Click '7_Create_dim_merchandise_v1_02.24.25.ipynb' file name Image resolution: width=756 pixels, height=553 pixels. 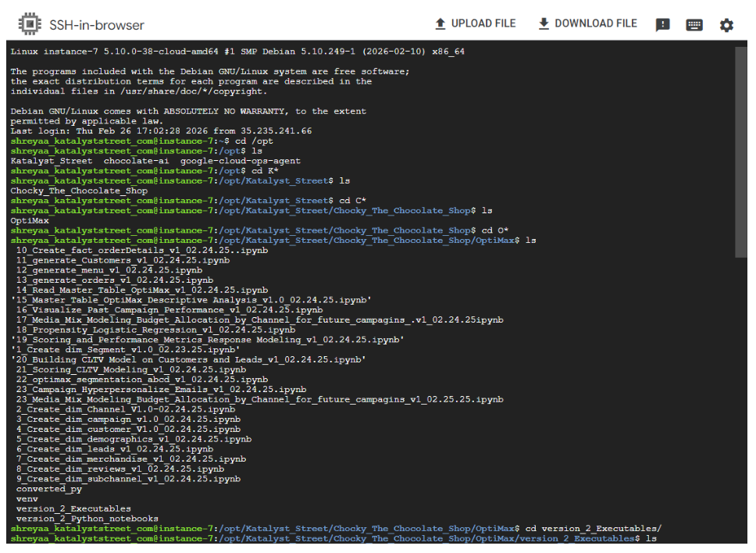(131, 459)
